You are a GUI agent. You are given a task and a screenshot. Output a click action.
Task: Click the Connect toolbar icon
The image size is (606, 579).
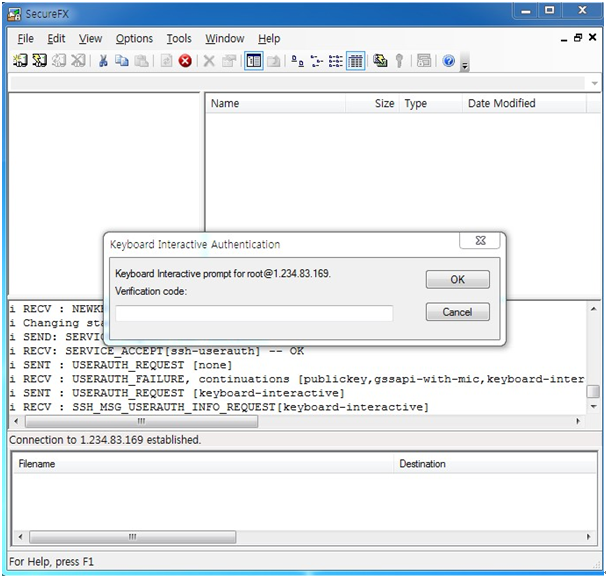pyautogui.click(x=20, y=61)
